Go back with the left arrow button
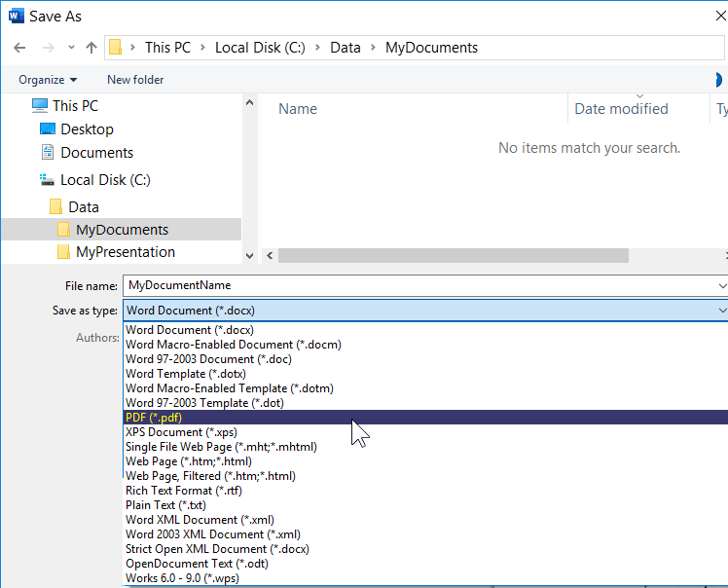 [x=19, y=48]
